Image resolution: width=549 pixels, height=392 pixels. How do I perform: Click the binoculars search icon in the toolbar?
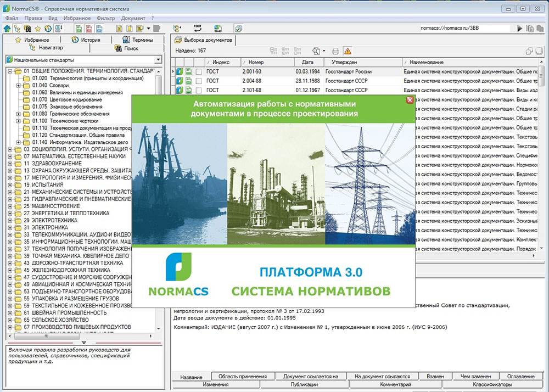point(27,29)
